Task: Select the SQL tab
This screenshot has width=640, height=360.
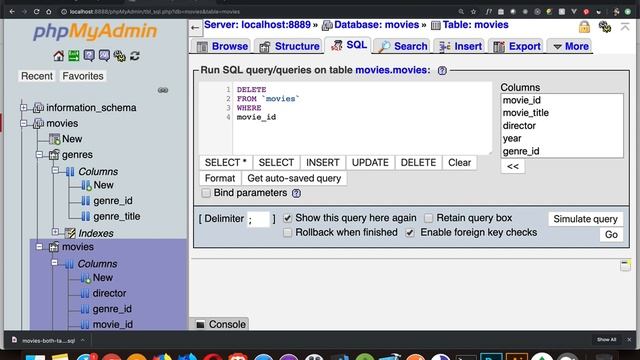Action: 348,45
